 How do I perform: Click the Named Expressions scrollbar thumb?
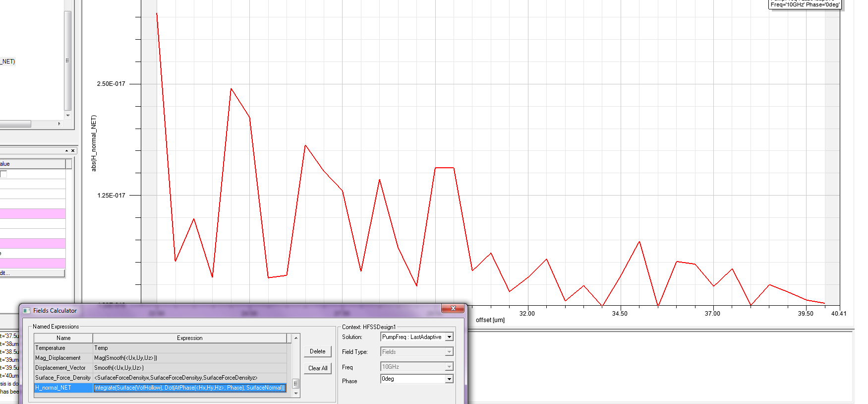point(296,384)
